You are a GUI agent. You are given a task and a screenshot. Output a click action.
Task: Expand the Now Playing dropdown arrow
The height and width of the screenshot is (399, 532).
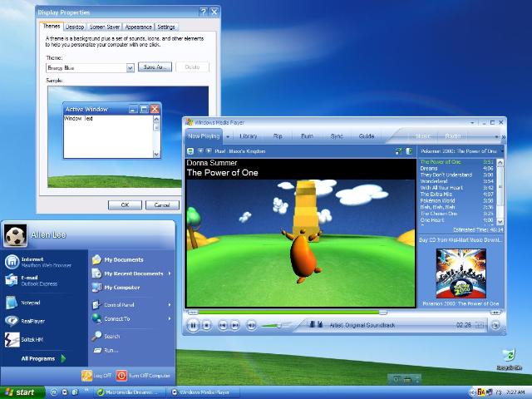click(x=228, y=136)
